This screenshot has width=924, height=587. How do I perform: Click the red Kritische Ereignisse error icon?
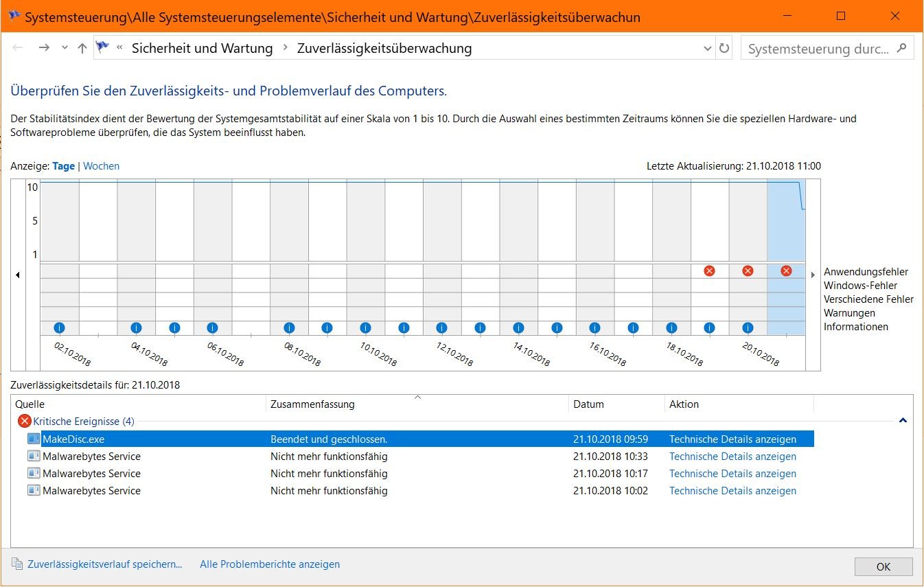point(25,421)
